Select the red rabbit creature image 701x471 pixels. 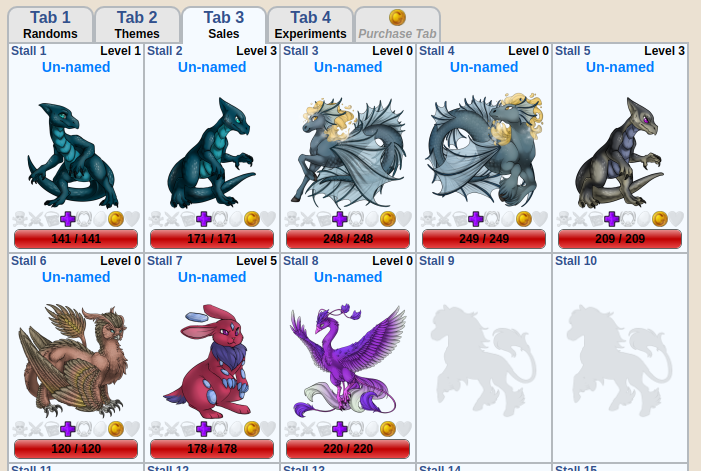pyautogui.click(x=210, y=361)
